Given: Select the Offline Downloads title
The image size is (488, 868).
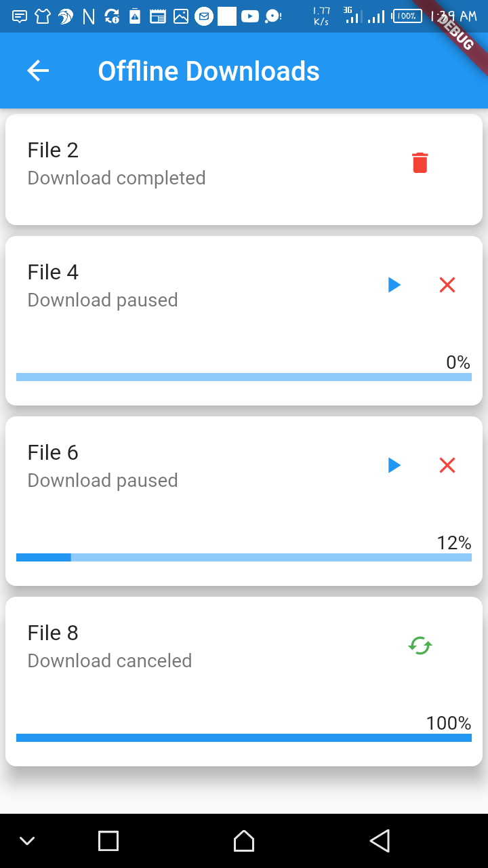Looking at the screenshot, I should [x=209, y=71].
